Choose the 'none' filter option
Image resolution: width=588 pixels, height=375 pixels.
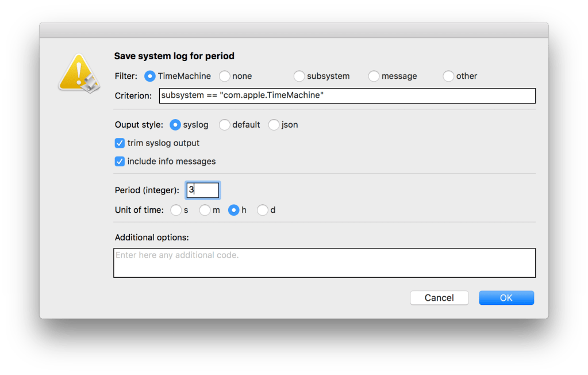point(225,76)
